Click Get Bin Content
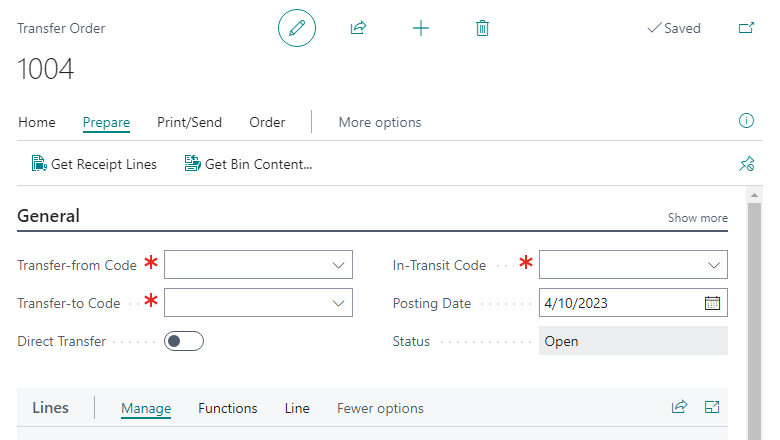Screen dimensions: 780x440 tap(248, 164)
